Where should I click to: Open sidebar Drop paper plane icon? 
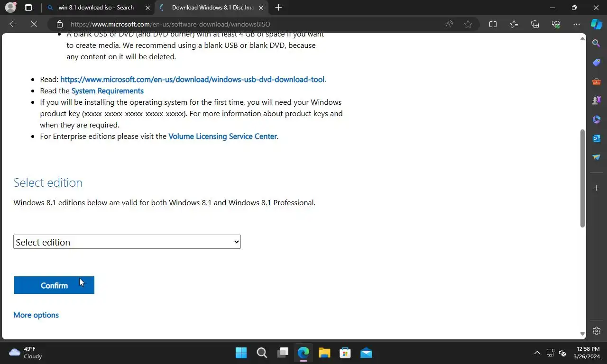click(x=597, y=157)
